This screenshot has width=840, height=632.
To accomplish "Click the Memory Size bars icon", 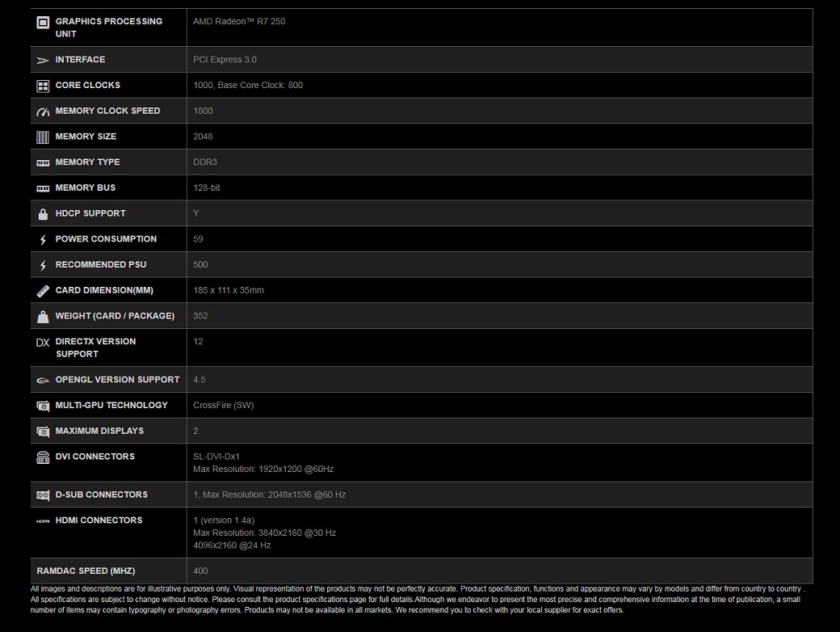I will pyautogui.click(x=43, y=137).
